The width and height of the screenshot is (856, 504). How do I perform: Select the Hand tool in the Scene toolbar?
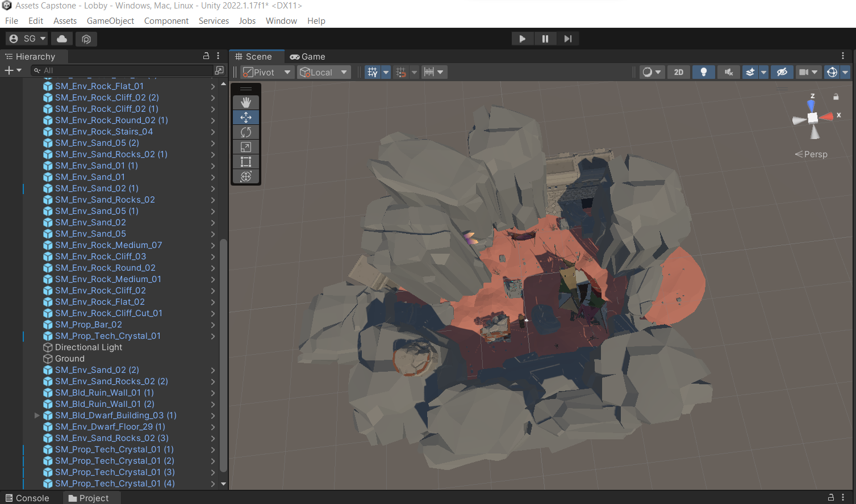coord(245,102)
